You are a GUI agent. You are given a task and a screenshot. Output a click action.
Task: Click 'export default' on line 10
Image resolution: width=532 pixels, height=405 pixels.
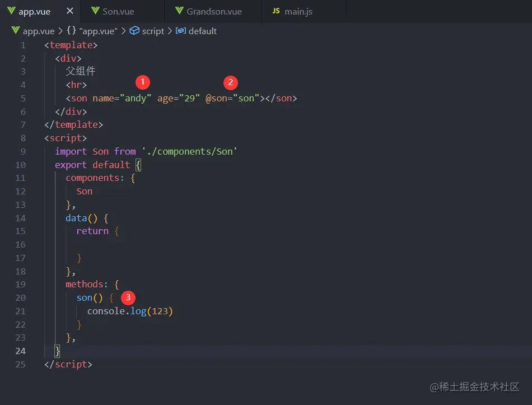click(92, 165)
